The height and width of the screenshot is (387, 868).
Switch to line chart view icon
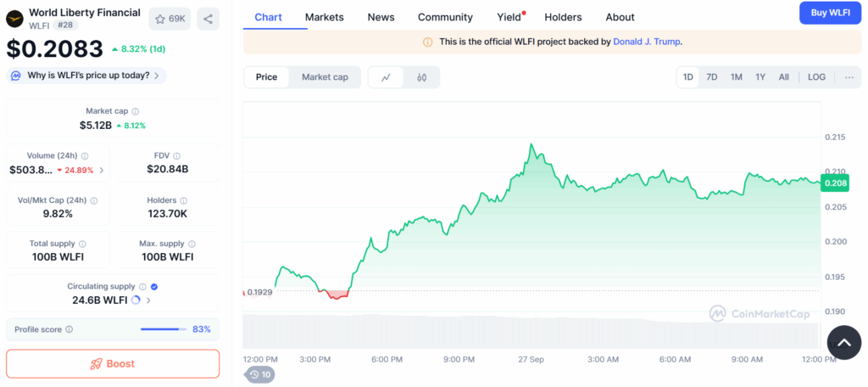(387, 77)
